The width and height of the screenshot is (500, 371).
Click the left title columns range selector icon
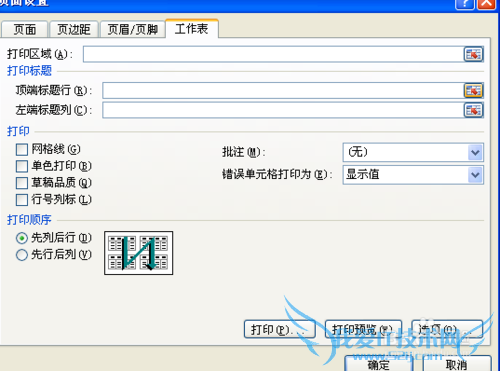pyautogui.click(x=473, y=110)
